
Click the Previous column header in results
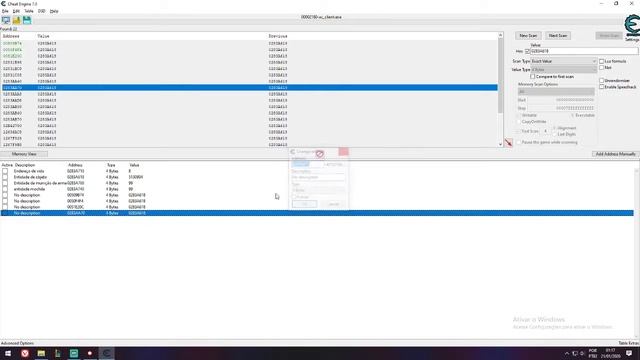[x=278, y=36]
